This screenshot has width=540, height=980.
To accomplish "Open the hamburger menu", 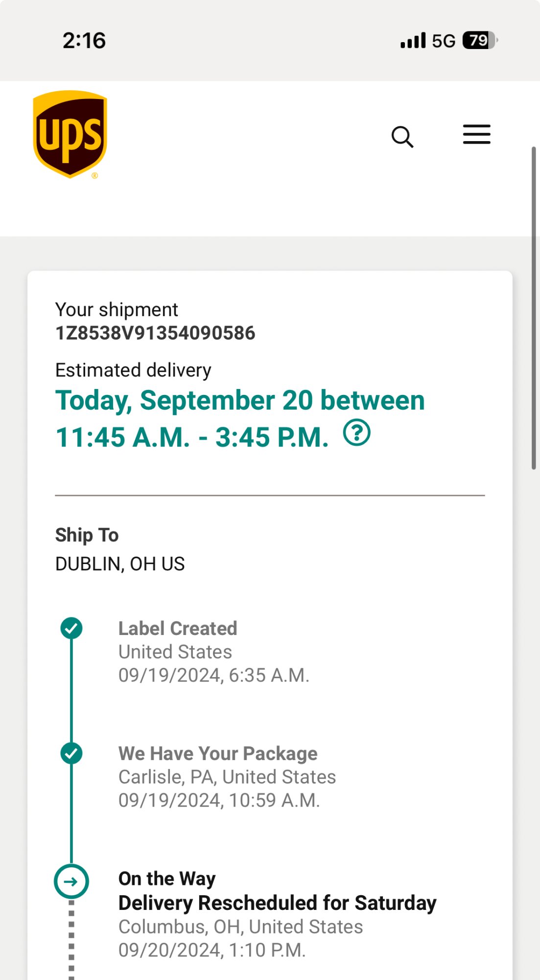I will tap(476, 134).
